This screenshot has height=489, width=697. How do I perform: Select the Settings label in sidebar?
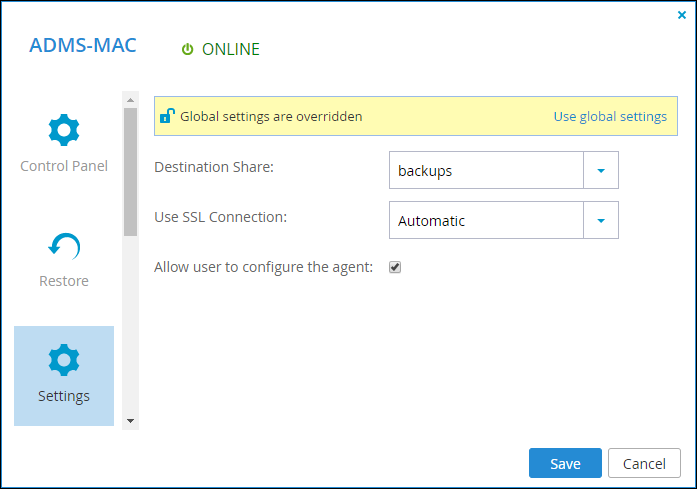64,396
